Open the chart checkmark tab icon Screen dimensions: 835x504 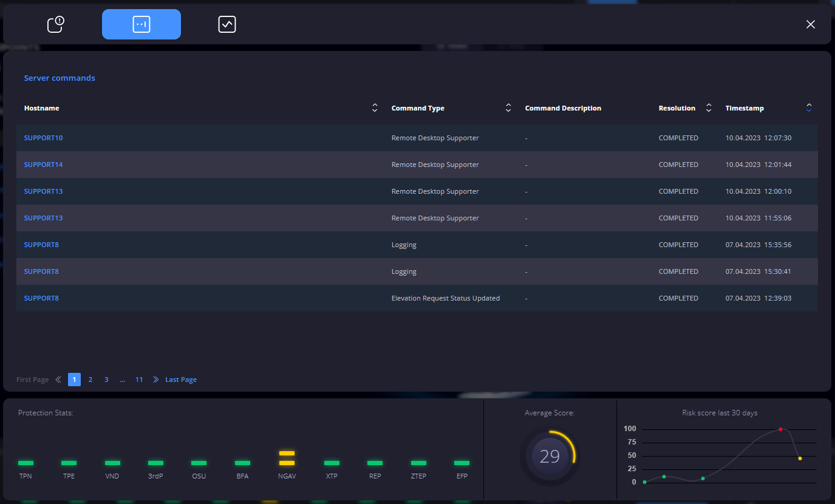click(x=227, y=24)
